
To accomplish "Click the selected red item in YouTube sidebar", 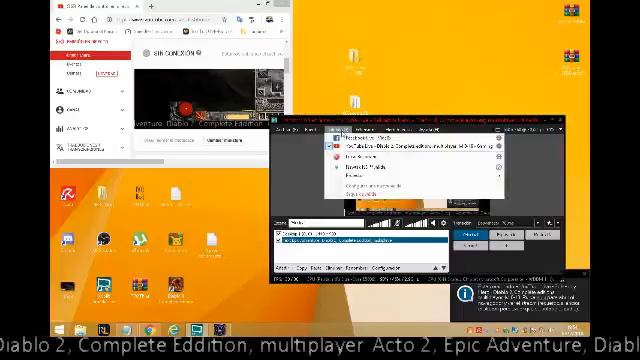I will [x=91, y=55].
